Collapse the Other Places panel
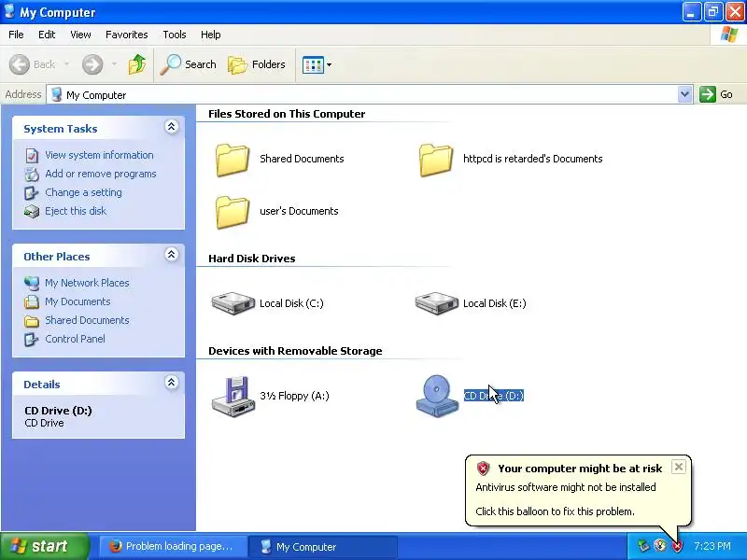Screen dimensions: 747x560 [x=172, y=254]
